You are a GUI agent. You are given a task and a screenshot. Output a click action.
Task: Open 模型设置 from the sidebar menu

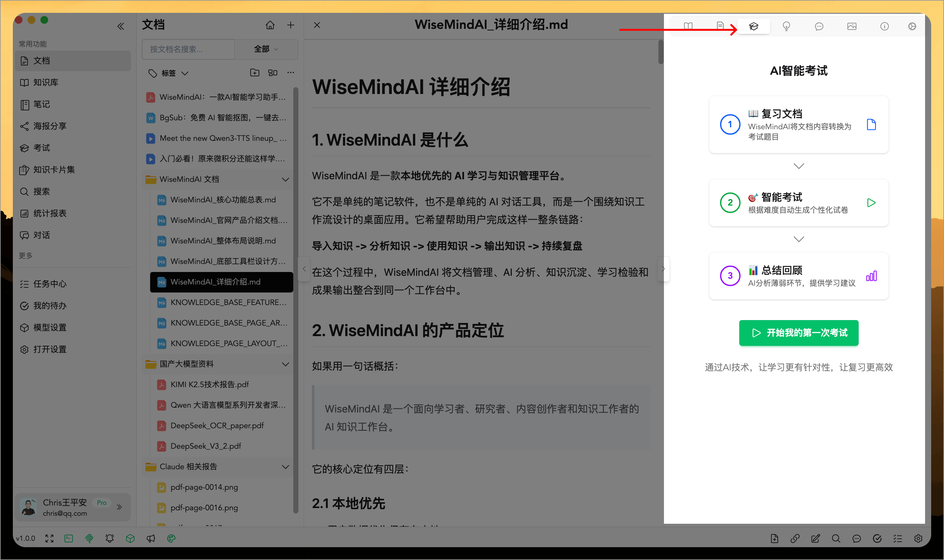49,327
